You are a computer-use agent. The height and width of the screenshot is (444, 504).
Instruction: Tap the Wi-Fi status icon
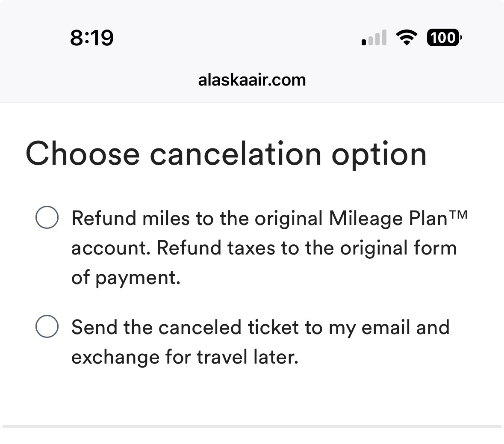click(407, 37)
